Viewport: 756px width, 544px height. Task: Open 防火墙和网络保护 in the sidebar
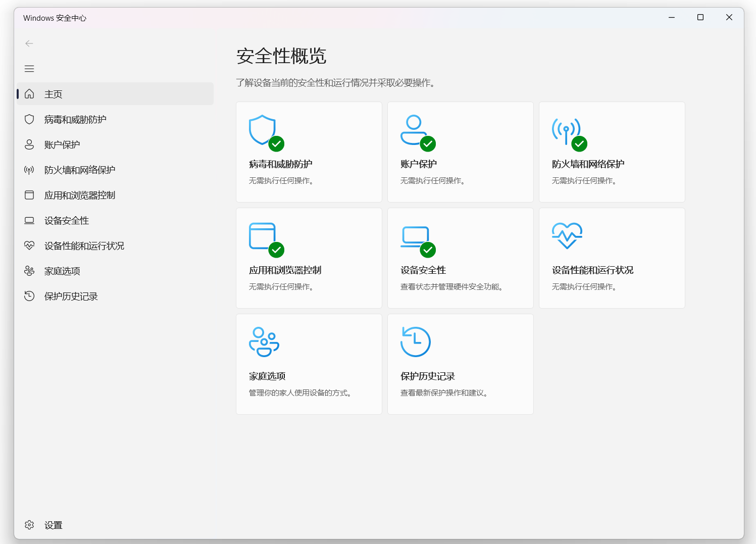click(x=115, y=170)
